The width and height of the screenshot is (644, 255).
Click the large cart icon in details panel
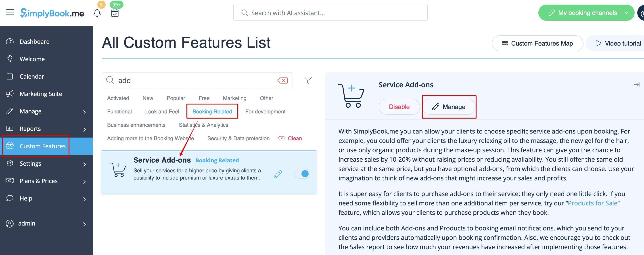click(x=351, y=96)
